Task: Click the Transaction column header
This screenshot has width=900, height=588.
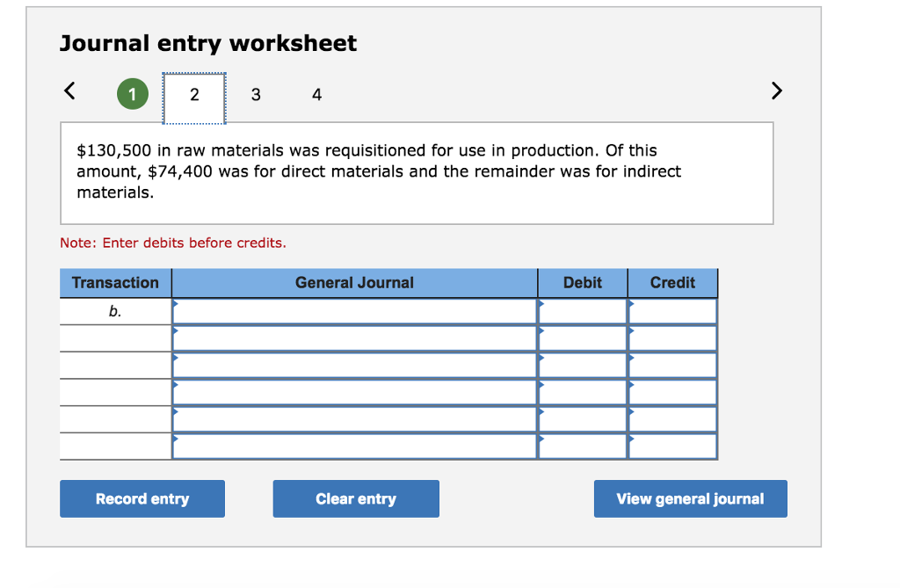Action: tap(115, 282)
